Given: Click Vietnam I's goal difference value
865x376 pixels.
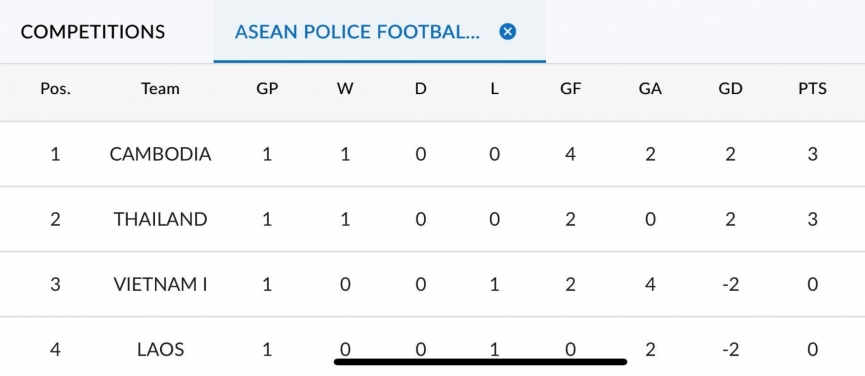Looking at the screenshot, I should (730, 284).
